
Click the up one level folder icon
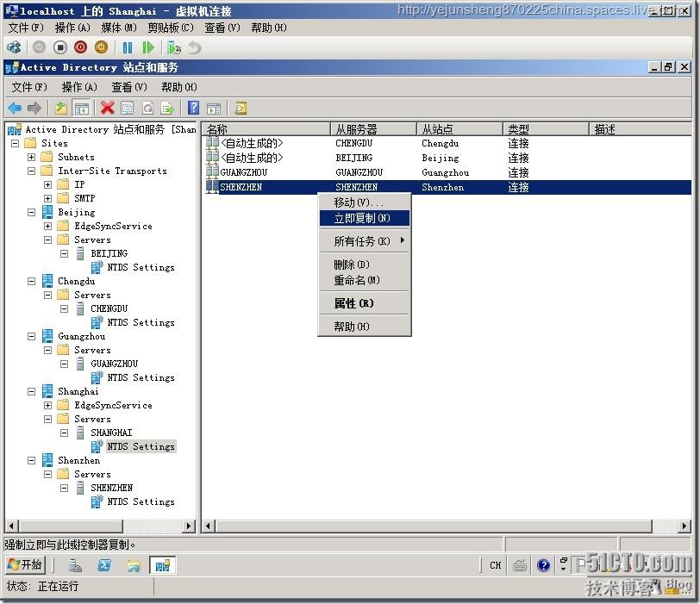point(60,108)
